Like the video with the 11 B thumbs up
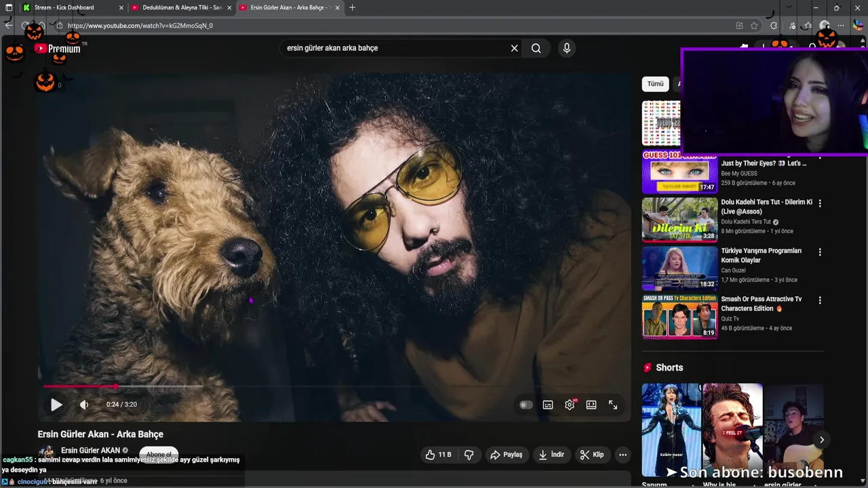The width and height of the screenshot is (868, 488). tap(438, 455)
